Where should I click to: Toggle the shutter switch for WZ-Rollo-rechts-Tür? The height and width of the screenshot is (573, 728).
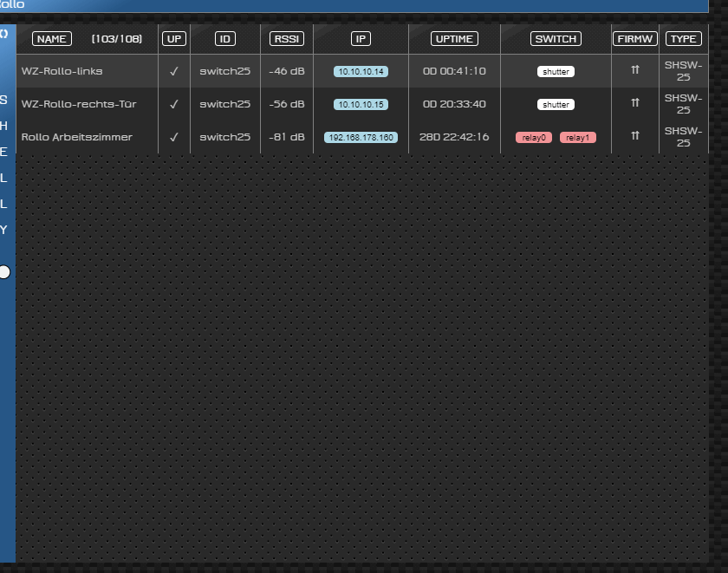[x=556, y=105]
